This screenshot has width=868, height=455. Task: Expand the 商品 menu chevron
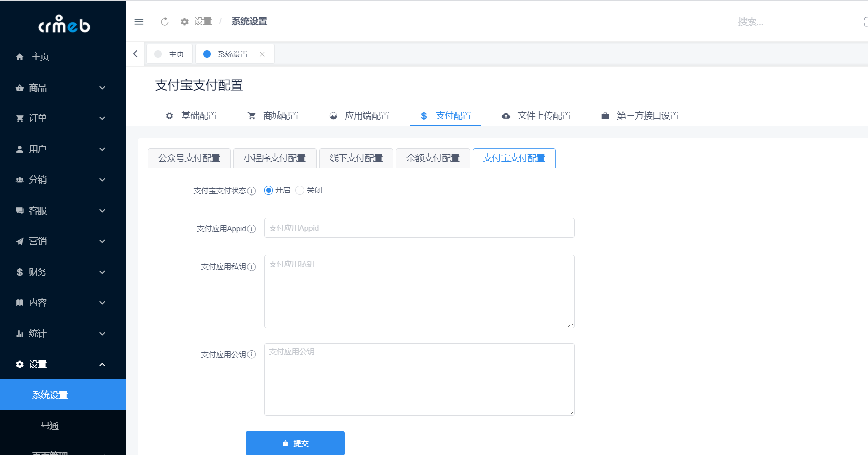click(102, 88)
